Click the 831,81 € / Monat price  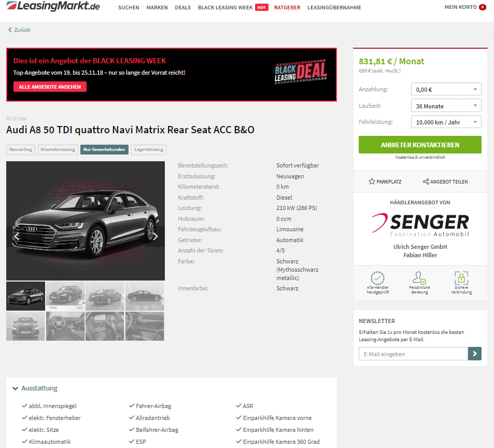pyautogui.click(x=391, y=61)
